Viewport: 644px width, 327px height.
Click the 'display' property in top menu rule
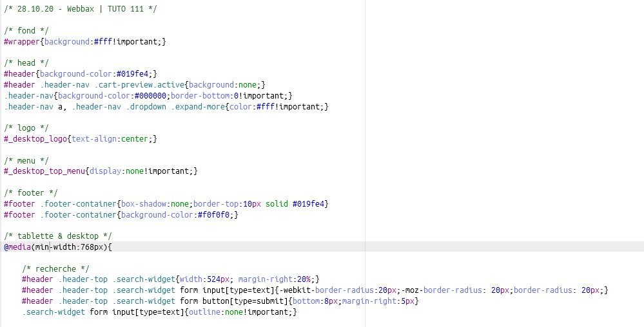105,171
